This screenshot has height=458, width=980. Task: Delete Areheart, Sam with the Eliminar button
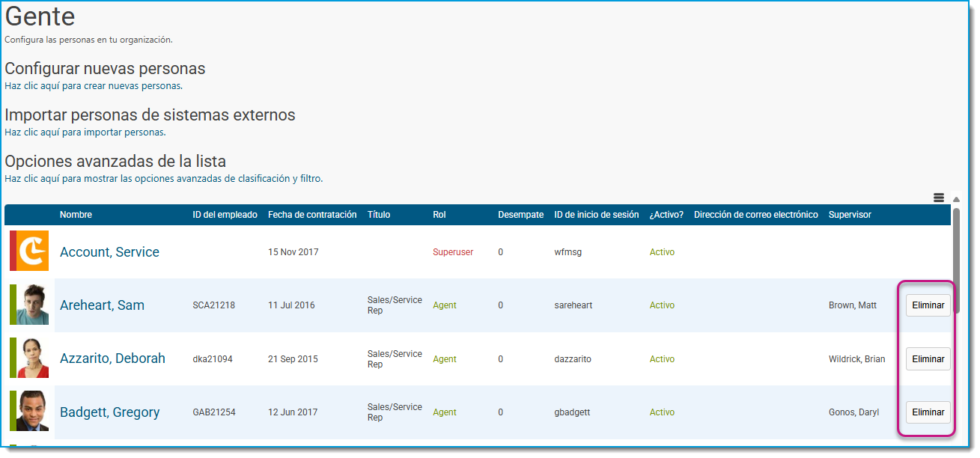click(x=928, y=305)
